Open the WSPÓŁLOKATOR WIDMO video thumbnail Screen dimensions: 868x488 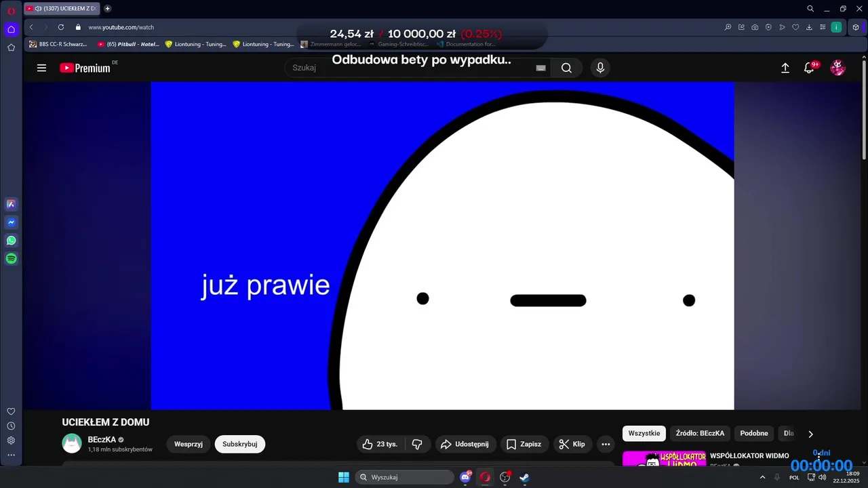point(664,459)
